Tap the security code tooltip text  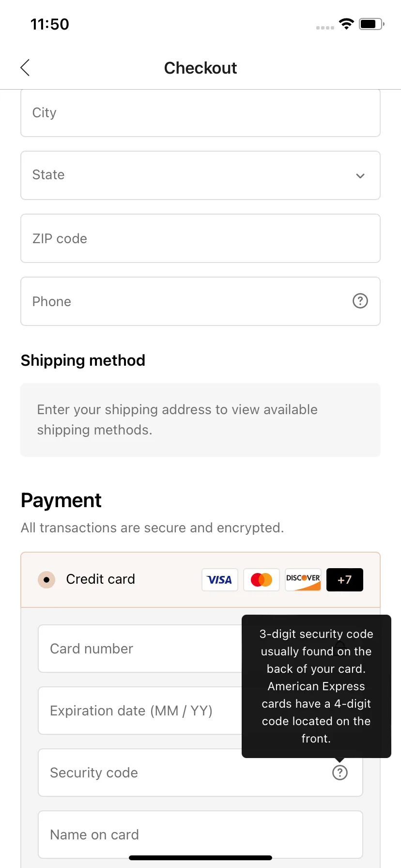pos(316,686)
